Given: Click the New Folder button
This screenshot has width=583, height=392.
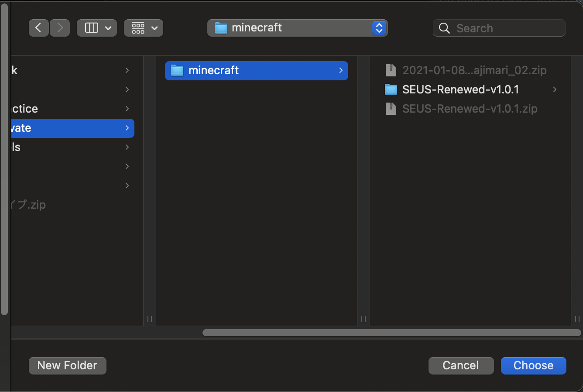Looking at the screenshot, I should (67, 365).
